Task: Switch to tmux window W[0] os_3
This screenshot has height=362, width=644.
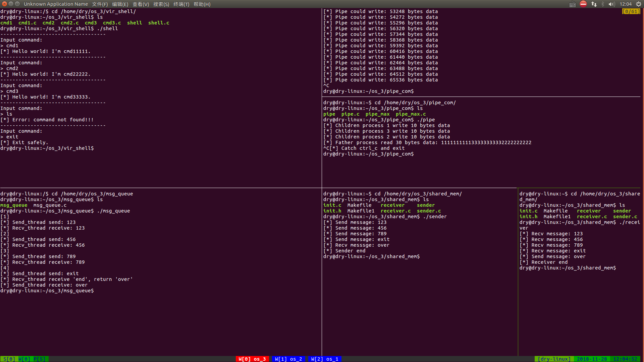Action: (252, 359)
